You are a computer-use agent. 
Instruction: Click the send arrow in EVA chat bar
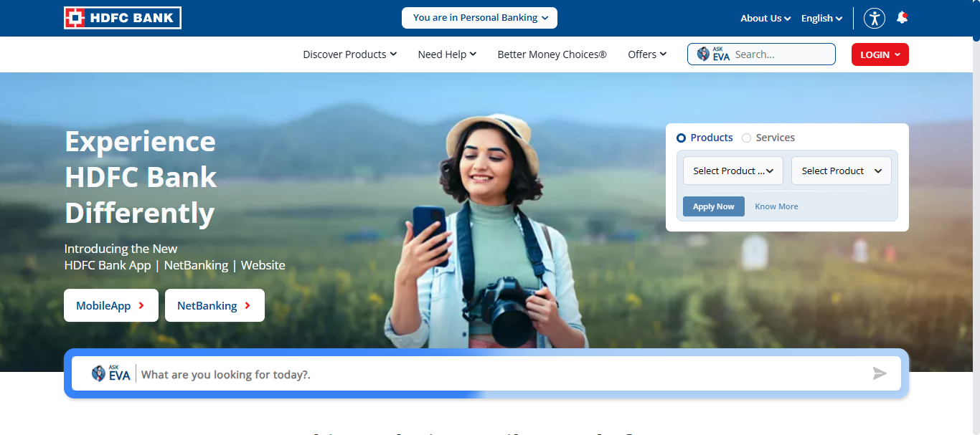click(880, 373)
